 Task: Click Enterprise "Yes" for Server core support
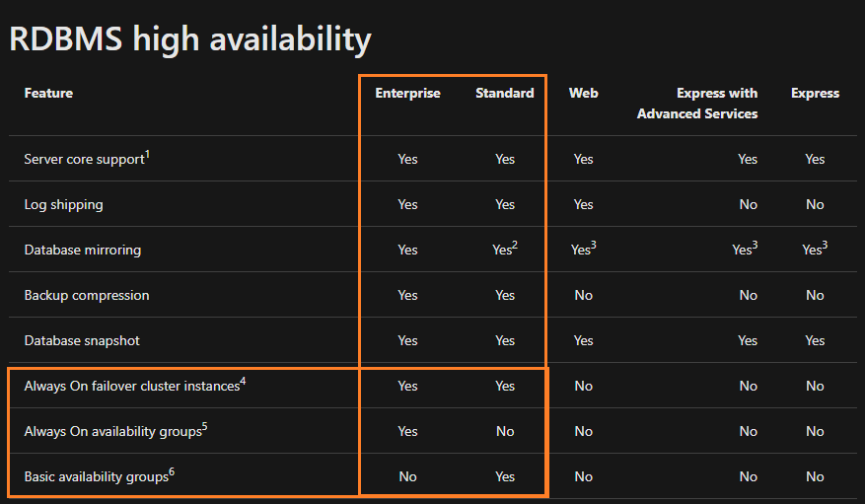407,159
